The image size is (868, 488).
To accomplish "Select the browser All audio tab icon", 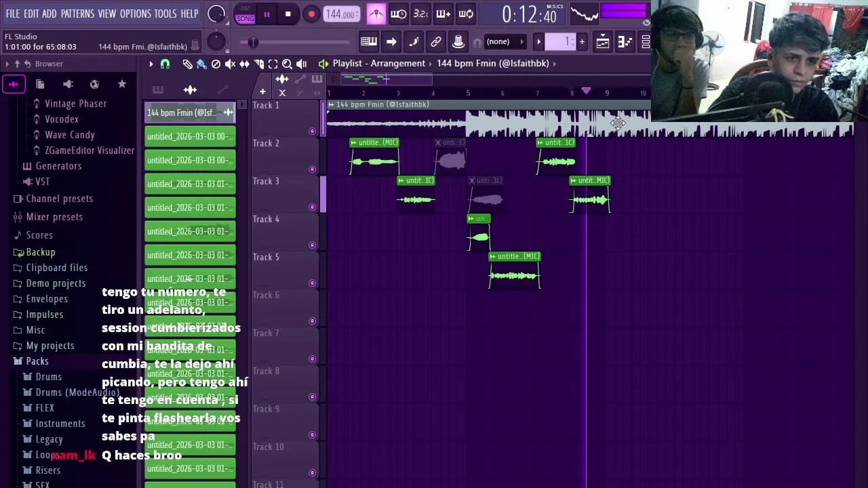I will (13, 84).
